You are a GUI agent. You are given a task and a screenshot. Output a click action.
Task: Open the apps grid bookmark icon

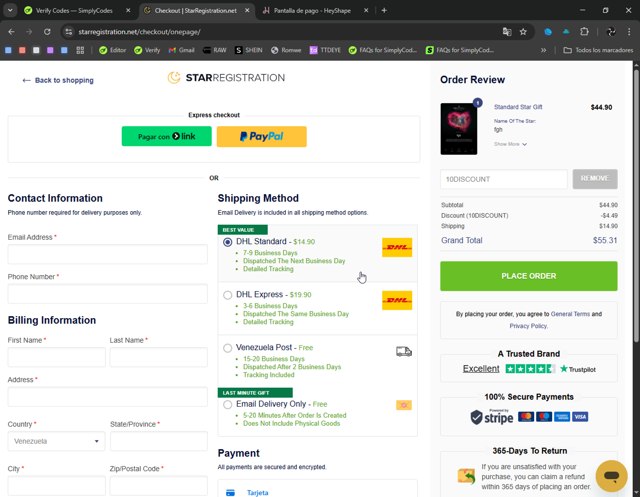coord(80,50)
